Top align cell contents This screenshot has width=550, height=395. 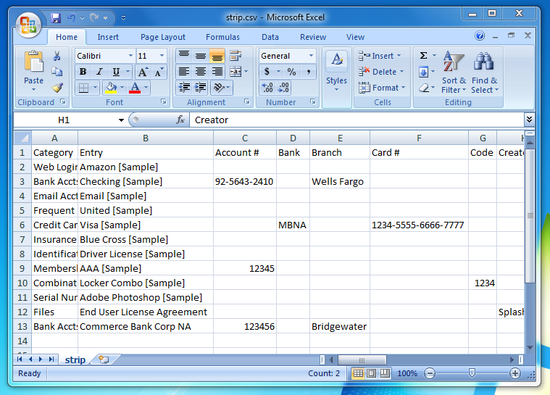pos(184,55)
